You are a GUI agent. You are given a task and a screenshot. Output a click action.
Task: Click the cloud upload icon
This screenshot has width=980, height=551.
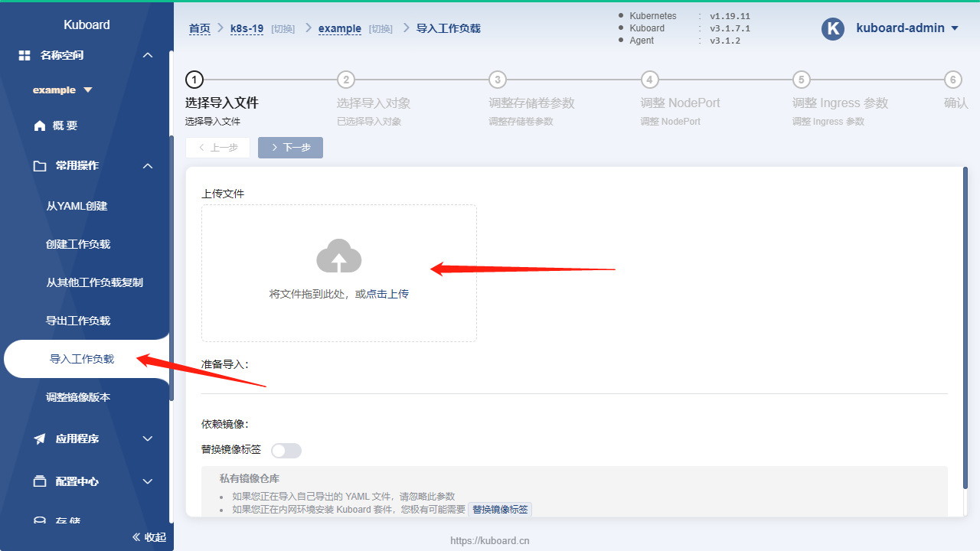tap(338, 256)
